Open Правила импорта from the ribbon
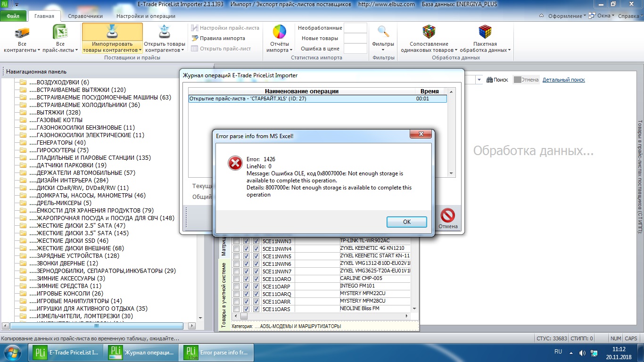The image size is (644, 362). click(x=218, y=38)
